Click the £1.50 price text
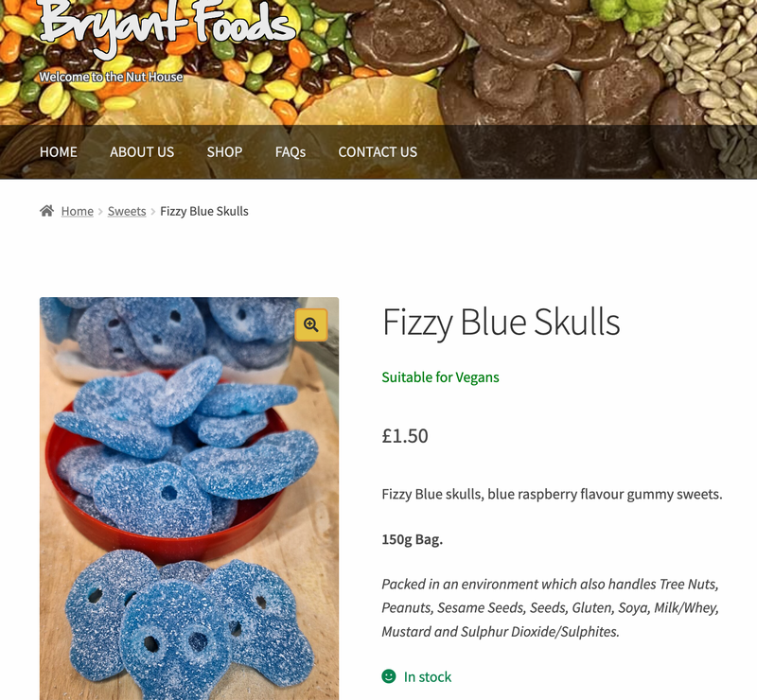 405,436
